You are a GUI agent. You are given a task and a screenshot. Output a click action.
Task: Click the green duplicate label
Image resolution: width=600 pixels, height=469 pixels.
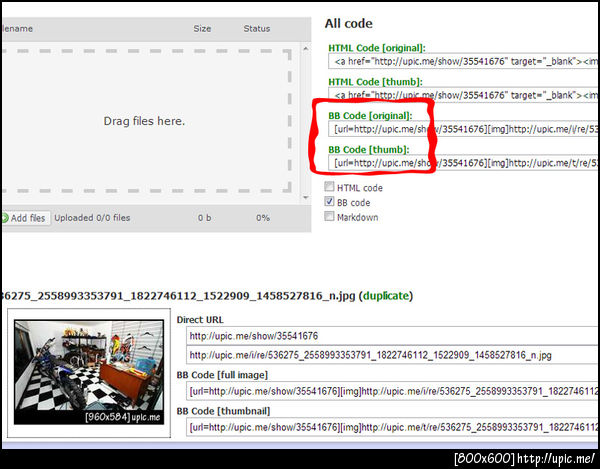386,296
